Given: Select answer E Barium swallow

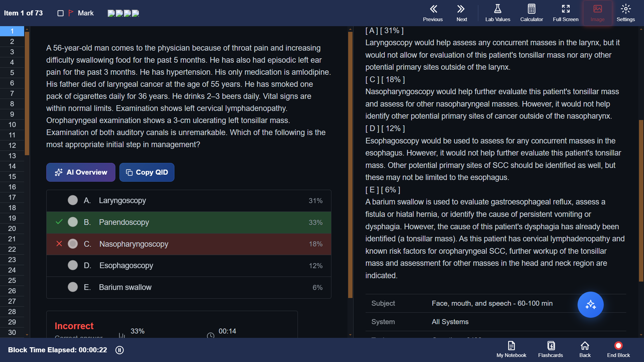Looking at the screenshot, I should click(x=189, y=287).
